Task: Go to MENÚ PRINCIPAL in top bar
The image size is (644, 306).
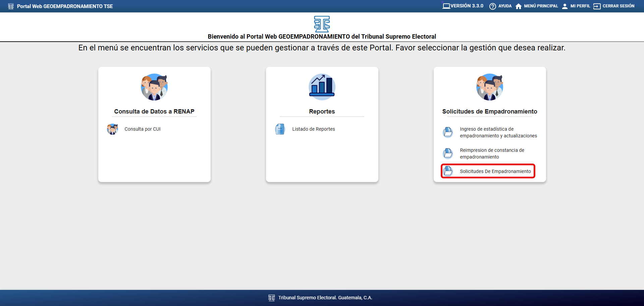Action: click(x=541, y=6)
